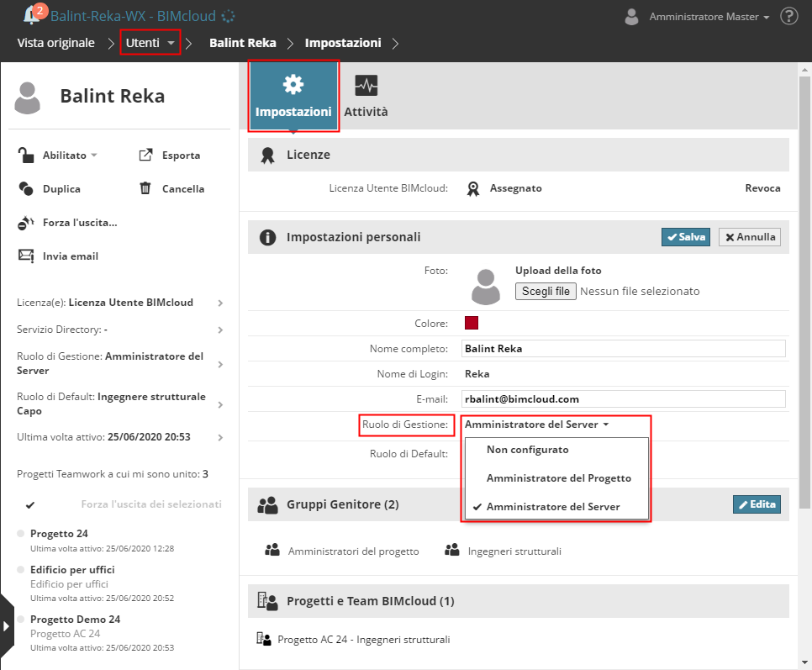The height and width of the screenshot is (670, 812).
Task: Click Scegli file to upload photo
Action: click(546, 291)
